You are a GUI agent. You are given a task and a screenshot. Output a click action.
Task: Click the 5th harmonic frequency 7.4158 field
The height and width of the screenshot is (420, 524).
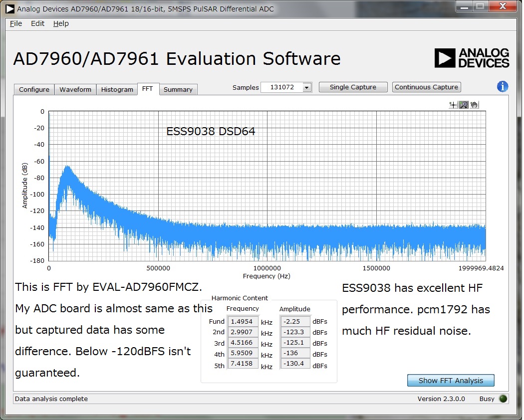[243, 364]
